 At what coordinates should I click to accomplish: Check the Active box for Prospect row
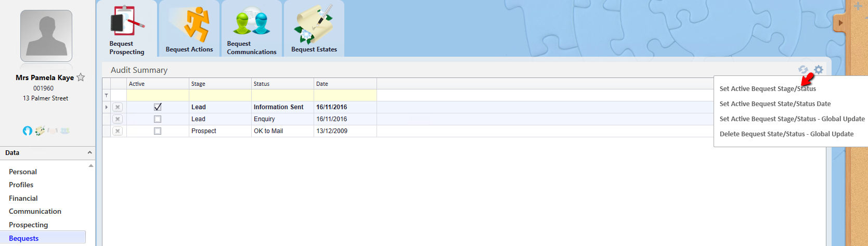(x=158, y=131)
